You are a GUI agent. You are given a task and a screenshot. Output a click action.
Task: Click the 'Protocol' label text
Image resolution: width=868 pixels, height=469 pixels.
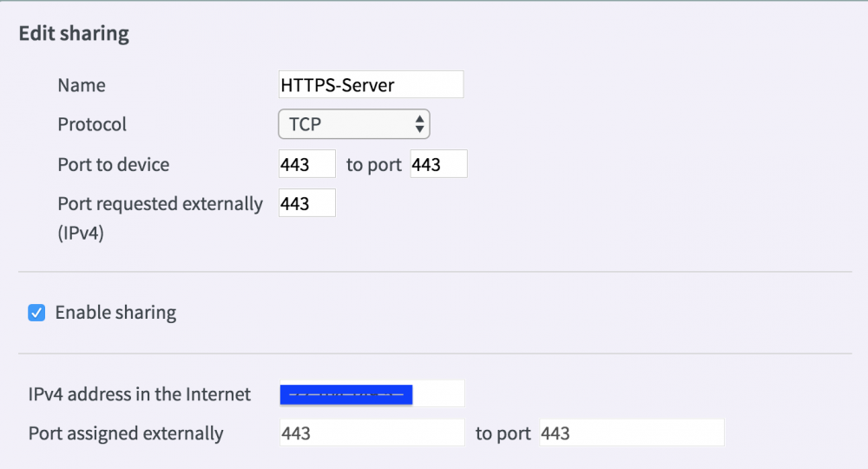(92, 124)
